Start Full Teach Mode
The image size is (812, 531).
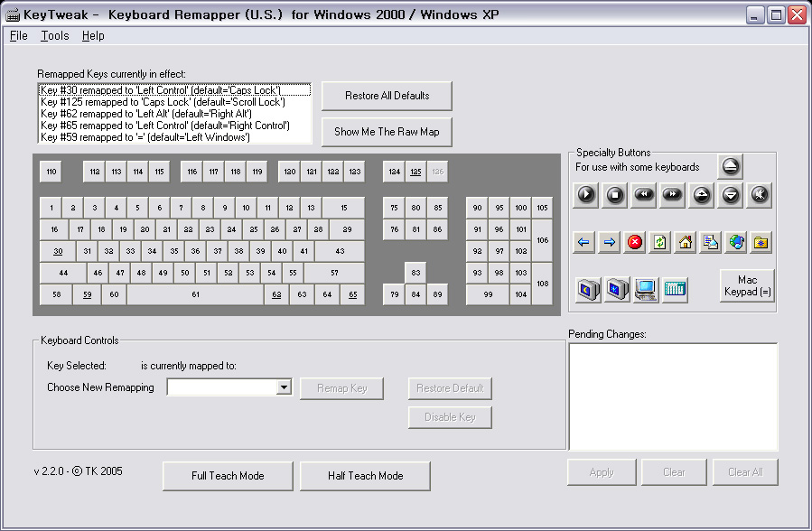228,476
